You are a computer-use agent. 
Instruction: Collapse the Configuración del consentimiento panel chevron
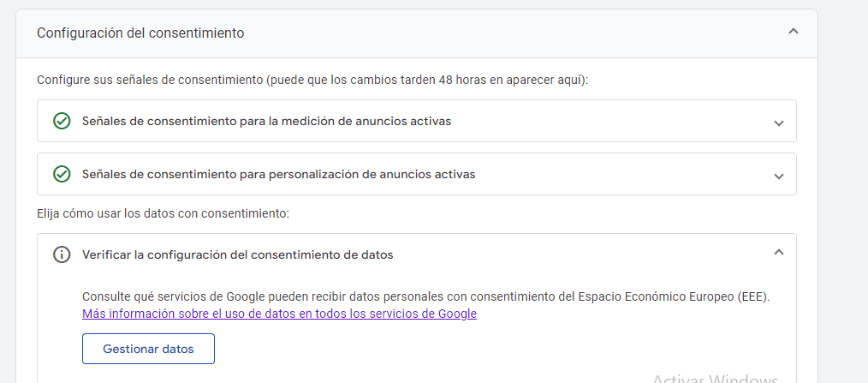(794, 32)
